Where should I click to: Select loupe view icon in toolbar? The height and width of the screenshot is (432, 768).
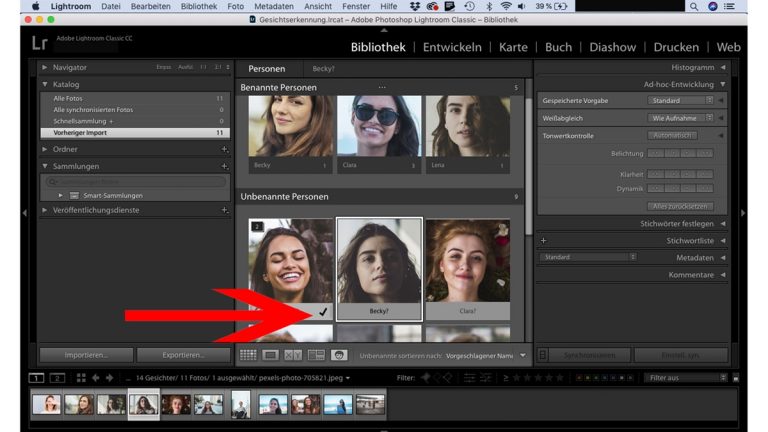pyautogui.click(x=271, y=355)
